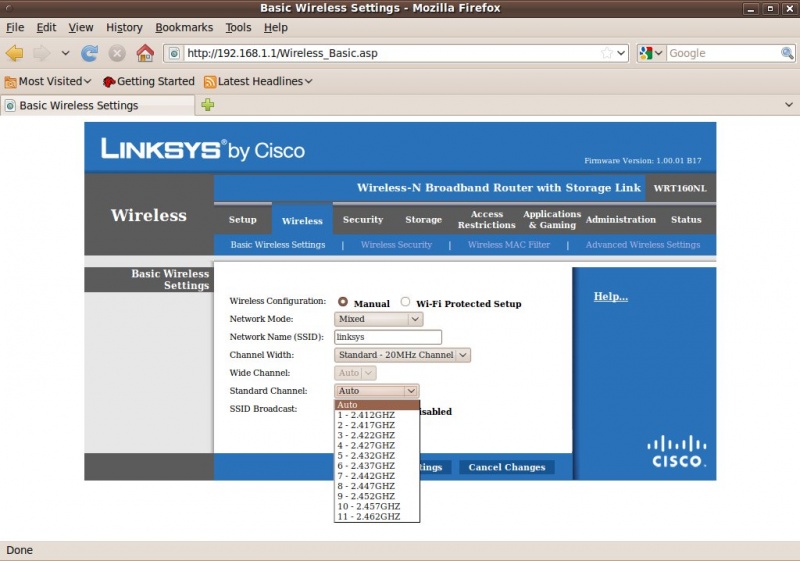
Task: Click the bookmark star in address bar
Action: click(x=606, y=53)
